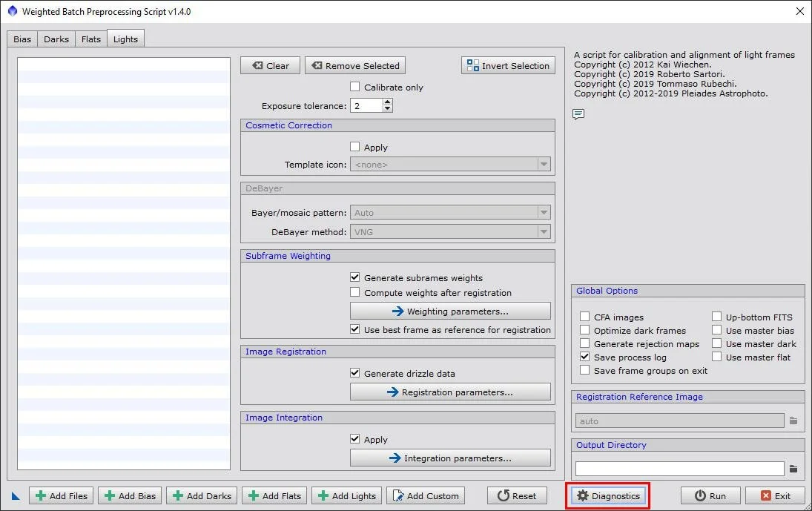Click Add Flats button
This screenshot has width=812, height=511.
[x=275, y=496]
